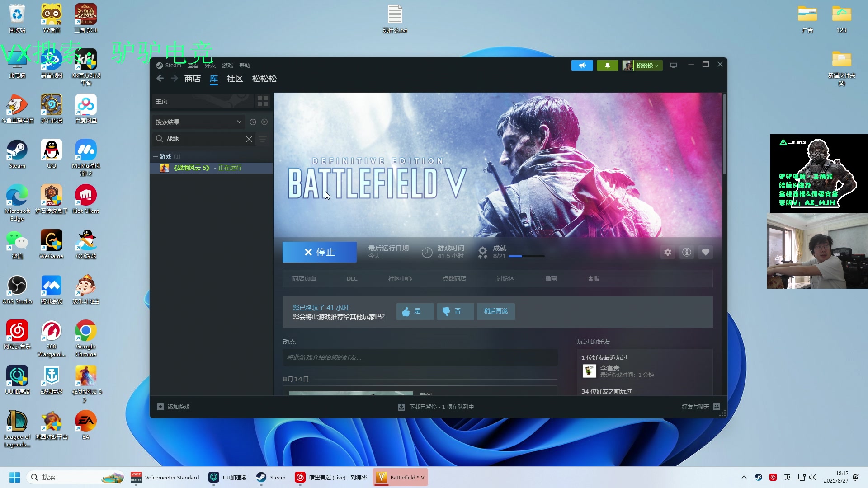Select 玩什么.txt desktop file
868x488 pixels.
point(395,19)
